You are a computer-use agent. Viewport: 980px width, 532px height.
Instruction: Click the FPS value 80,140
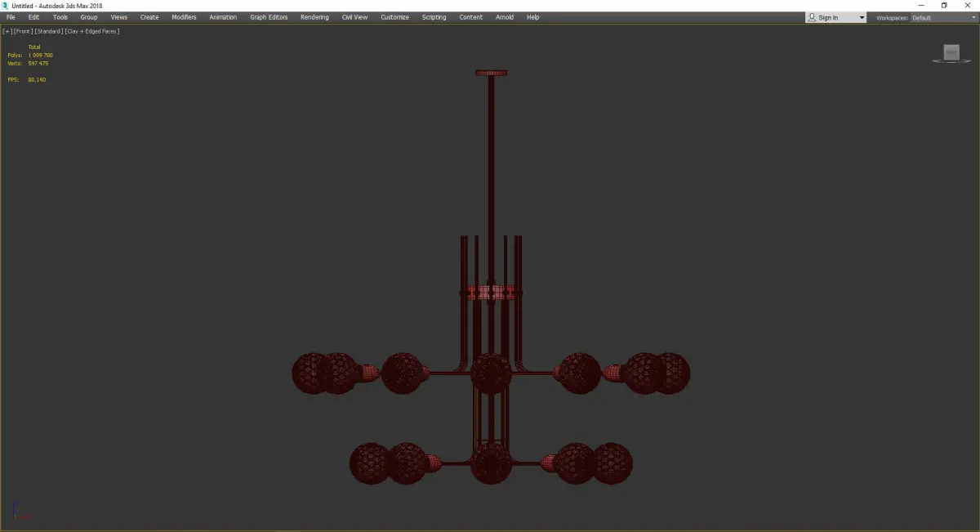(x=37, y=79)
